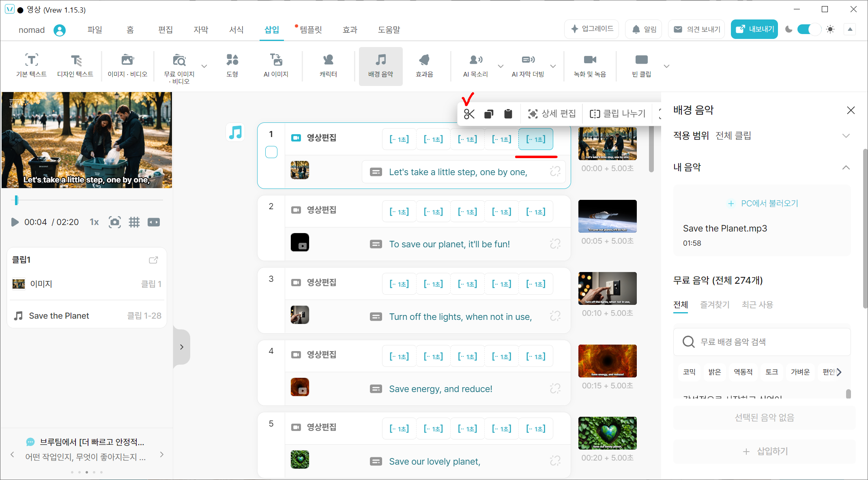Click the video preview progress slider

click(x=87, y=200)
